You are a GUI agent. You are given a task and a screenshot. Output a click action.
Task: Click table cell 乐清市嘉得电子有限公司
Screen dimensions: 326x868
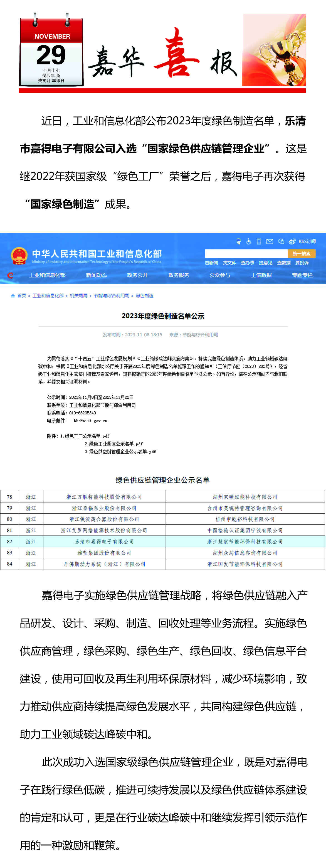pos(104,541)
